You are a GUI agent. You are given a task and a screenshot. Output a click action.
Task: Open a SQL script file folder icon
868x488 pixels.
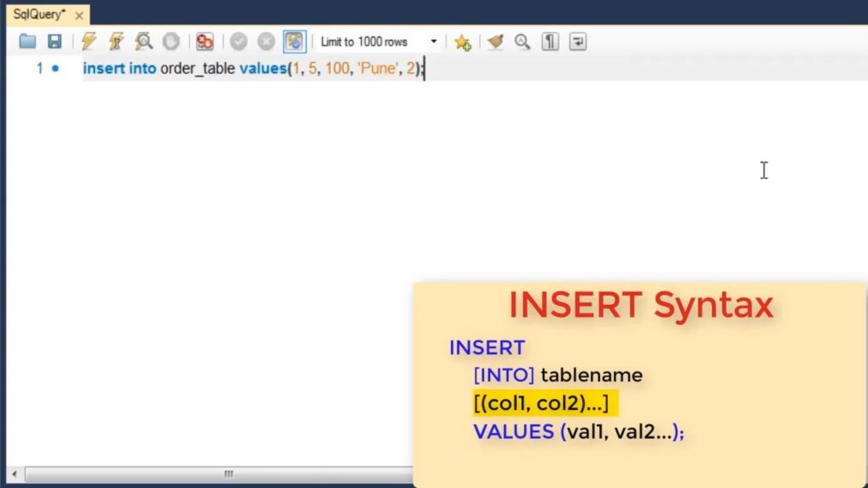point(27,42)
